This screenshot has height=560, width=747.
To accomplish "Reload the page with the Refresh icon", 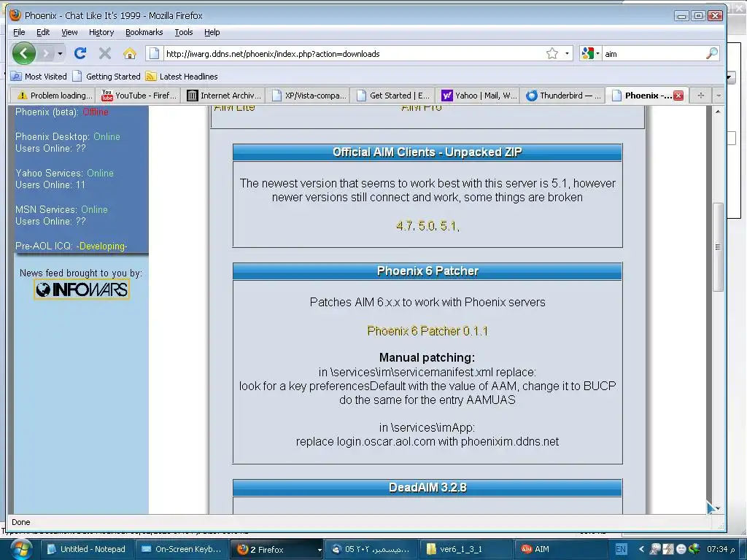I will point(80,53).
